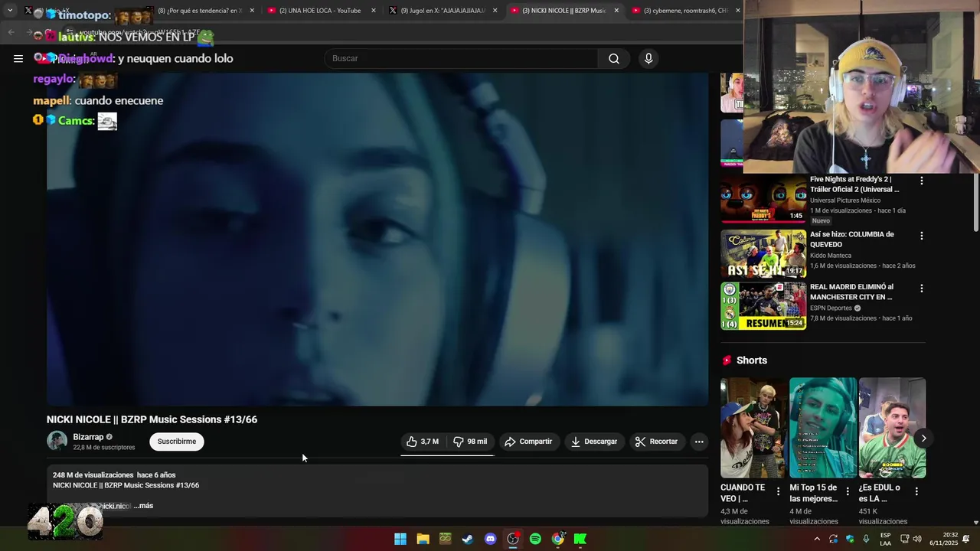This screenshot has height=551, width=980.
Task: Switch to NICKI NICOLE BZRP Music tab
Action: 563,11
